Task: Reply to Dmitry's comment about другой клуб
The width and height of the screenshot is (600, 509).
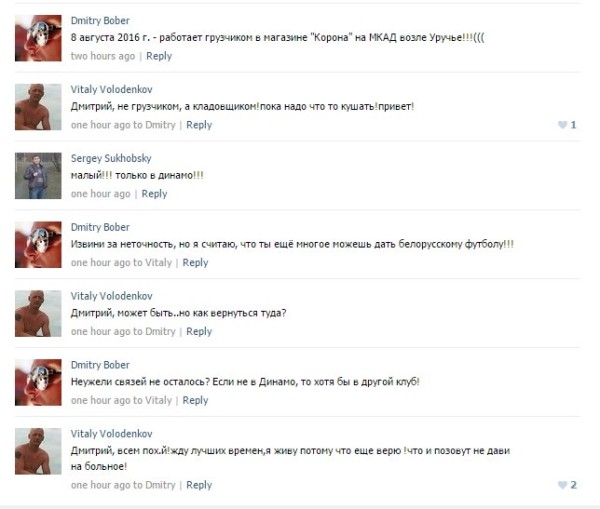Action: (195, 401)
